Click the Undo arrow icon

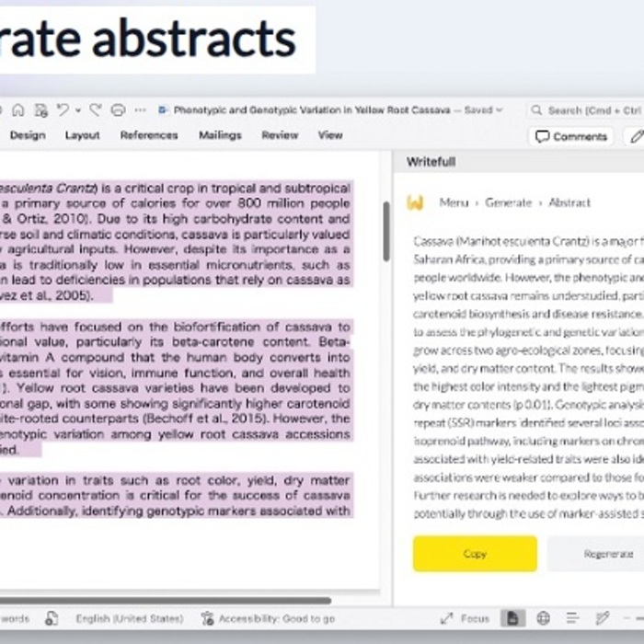(62, 109)
